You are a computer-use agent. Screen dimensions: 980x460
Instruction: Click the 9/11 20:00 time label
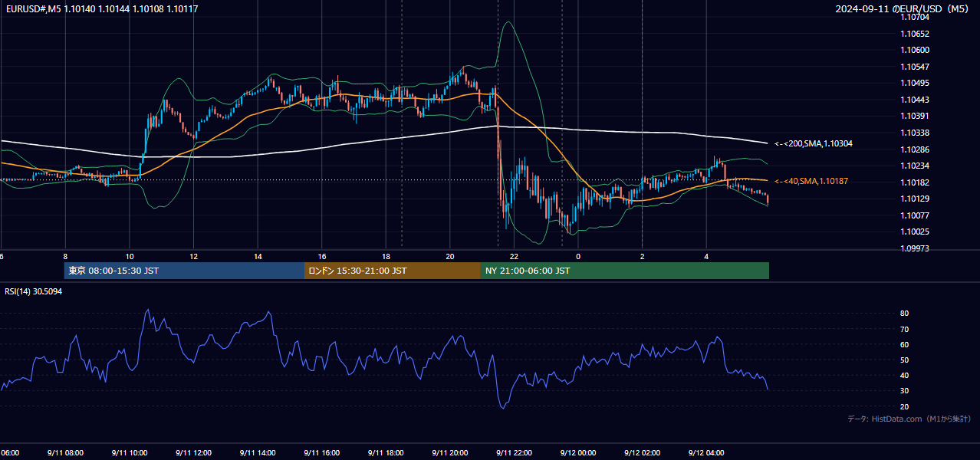(x=449, y=453)
